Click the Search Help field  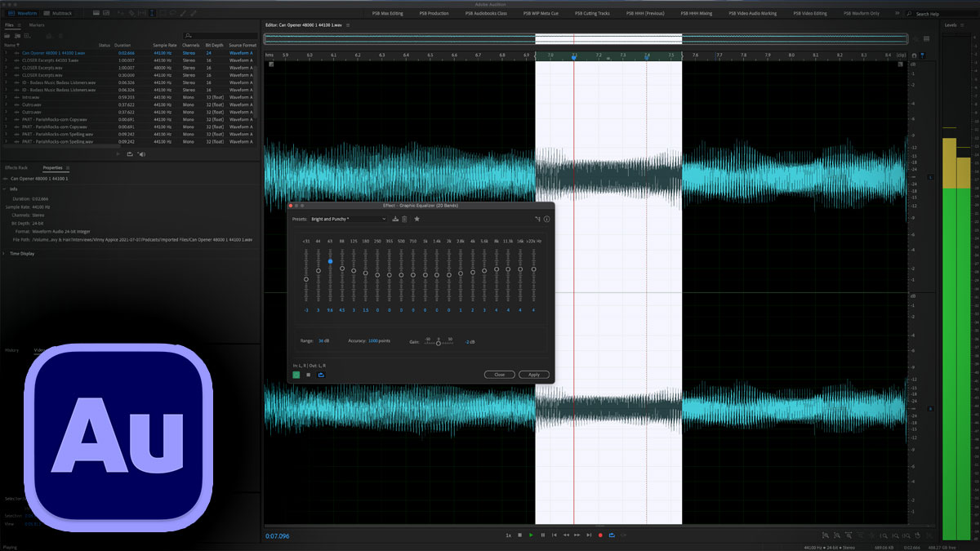tap(942, 14)
